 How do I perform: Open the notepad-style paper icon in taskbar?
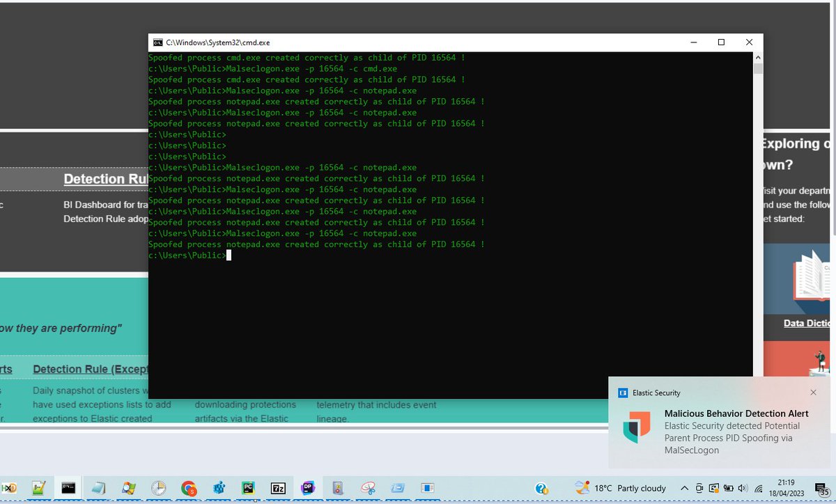(98, 488)
